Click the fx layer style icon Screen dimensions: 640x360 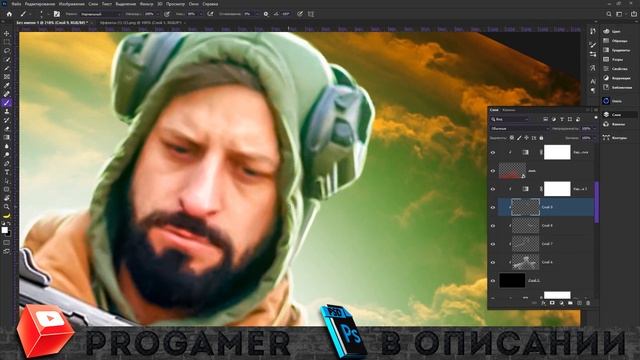pos(543,303)
